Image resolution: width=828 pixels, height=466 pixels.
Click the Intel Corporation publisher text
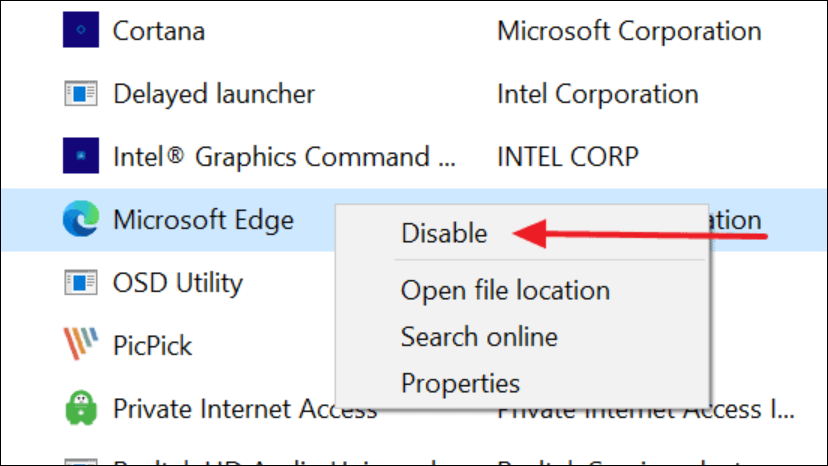(x=598, y=94)
